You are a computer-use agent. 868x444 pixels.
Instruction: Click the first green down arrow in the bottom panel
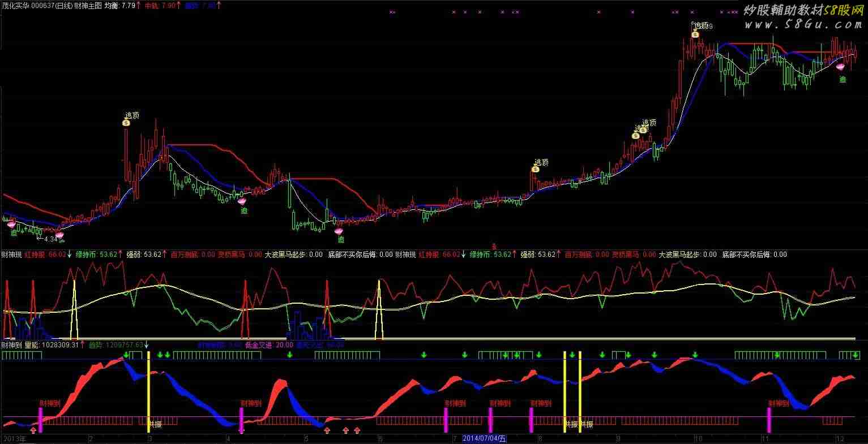coord(126,355)
